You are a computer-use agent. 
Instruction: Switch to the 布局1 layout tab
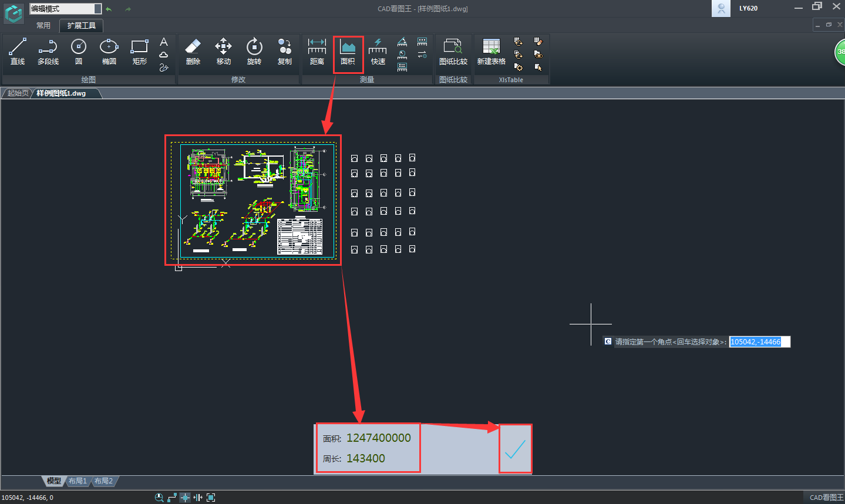tap(78, 481)
